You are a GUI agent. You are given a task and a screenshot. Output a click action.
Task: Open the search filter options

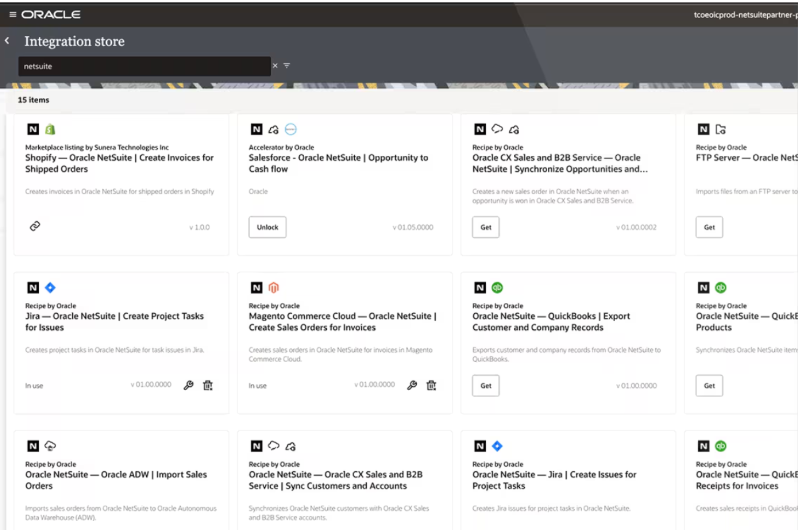(x=287, y=66)
